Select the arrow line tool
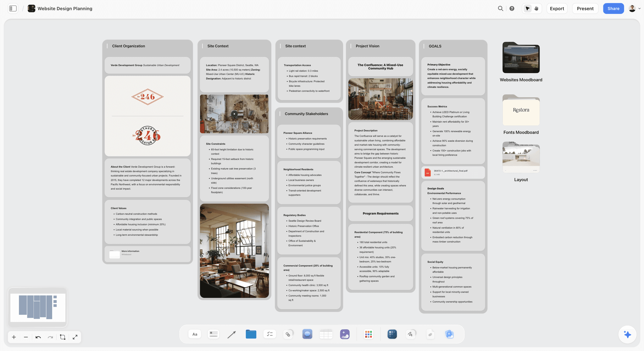 [232, 334]
